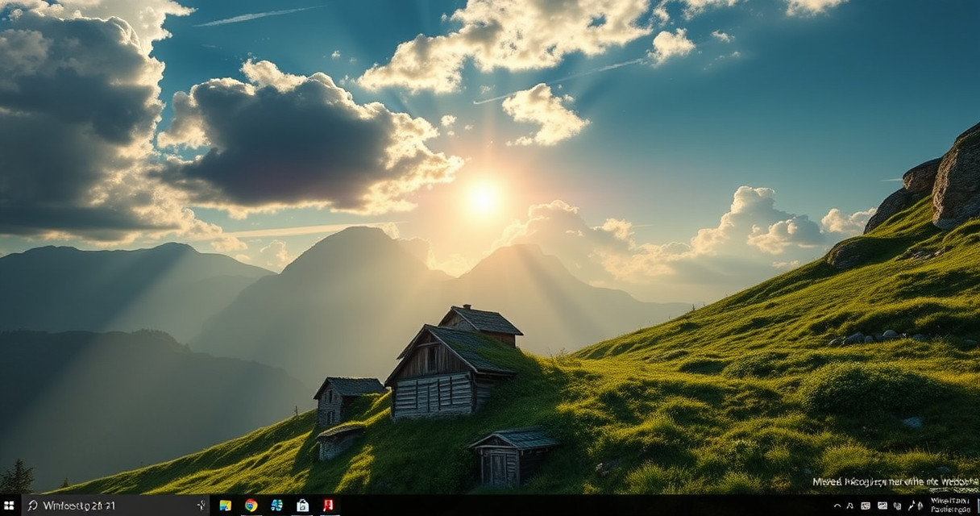
Task: Activate the microphone icon in the search box
Action: [x=200, y=506]
